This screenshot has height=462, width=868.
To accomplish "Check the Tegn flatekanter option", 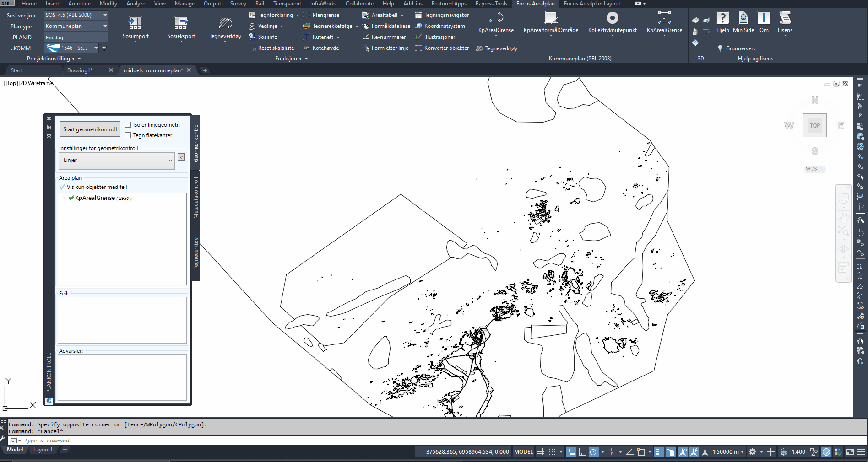I will [128, 135].
